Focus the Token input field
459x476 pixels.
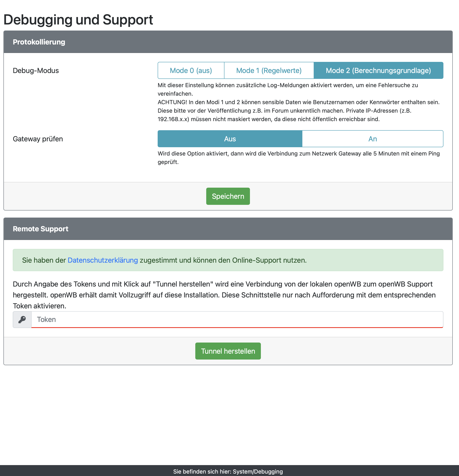(237, 319)
